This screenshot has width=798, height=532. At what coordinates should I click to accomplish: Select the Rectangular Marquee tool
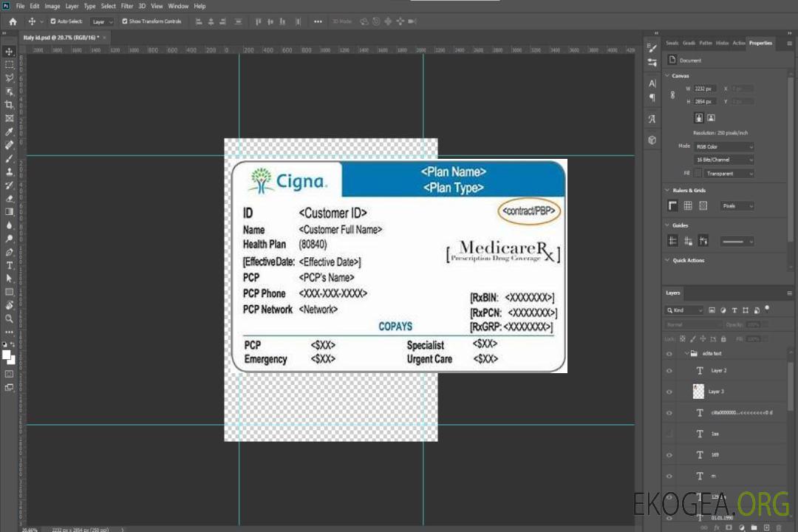(9, 65)
